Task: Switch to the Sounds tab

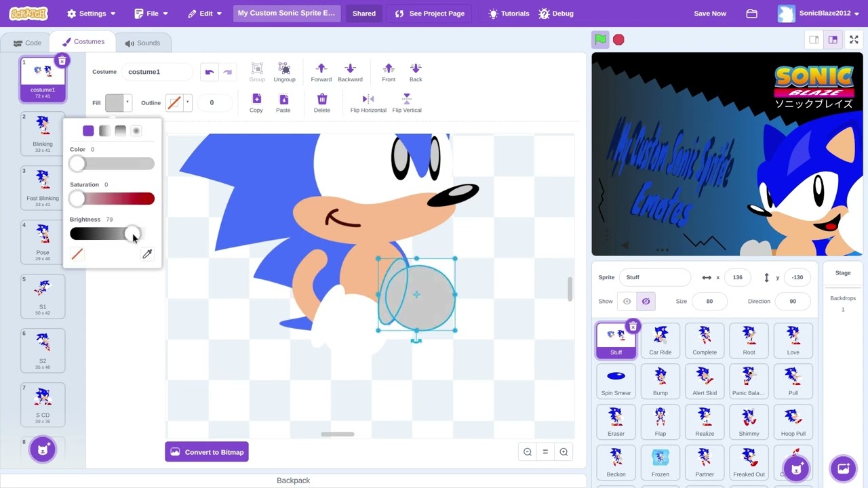Action: (x=142, y=43)
